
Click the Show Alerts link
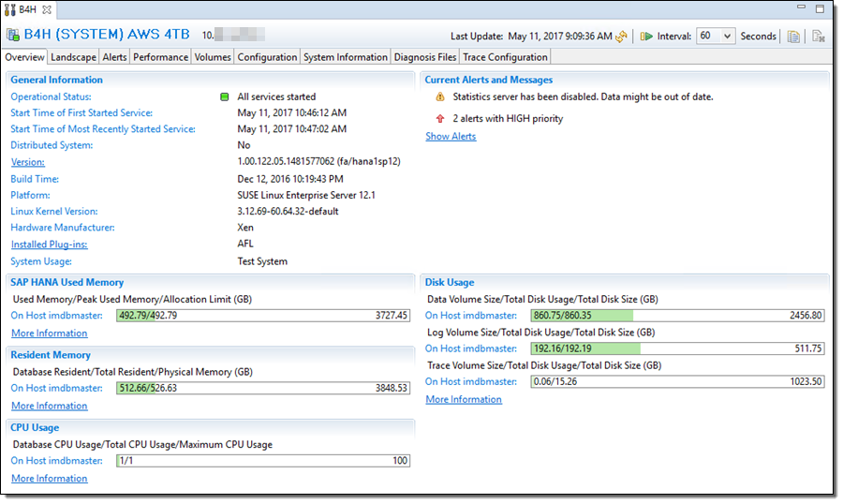click(x=451, y=137)
